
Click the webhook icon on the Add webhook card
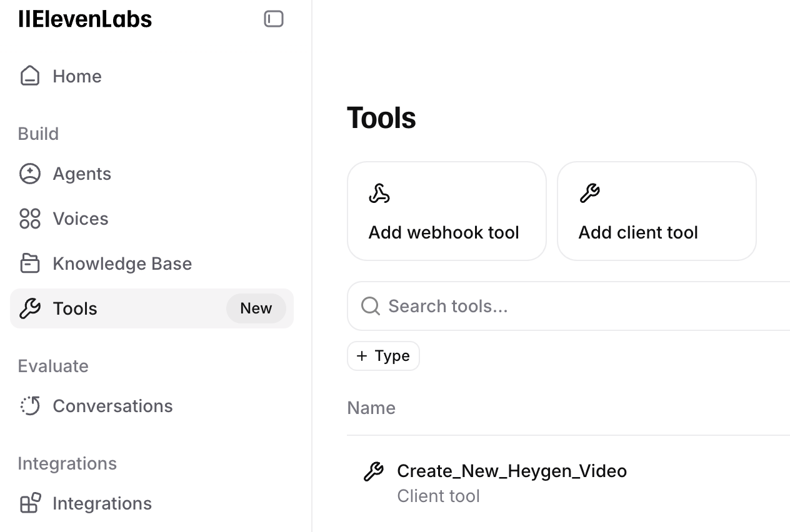(x=380, y=193)
